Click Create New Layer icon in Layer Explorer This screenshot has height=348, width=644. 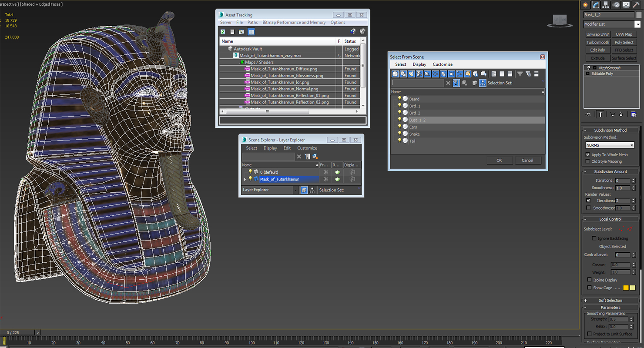tap(315, 157)
